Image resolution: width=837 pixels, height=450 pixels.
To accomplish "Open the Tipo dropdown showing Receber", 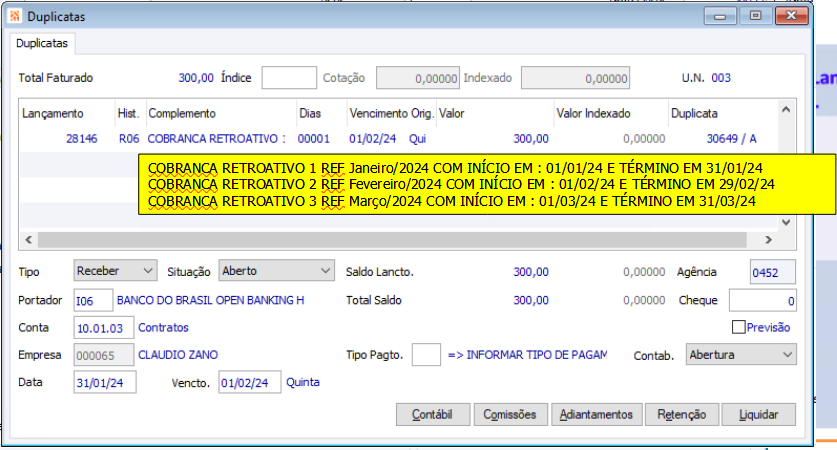I will (115, 271).
